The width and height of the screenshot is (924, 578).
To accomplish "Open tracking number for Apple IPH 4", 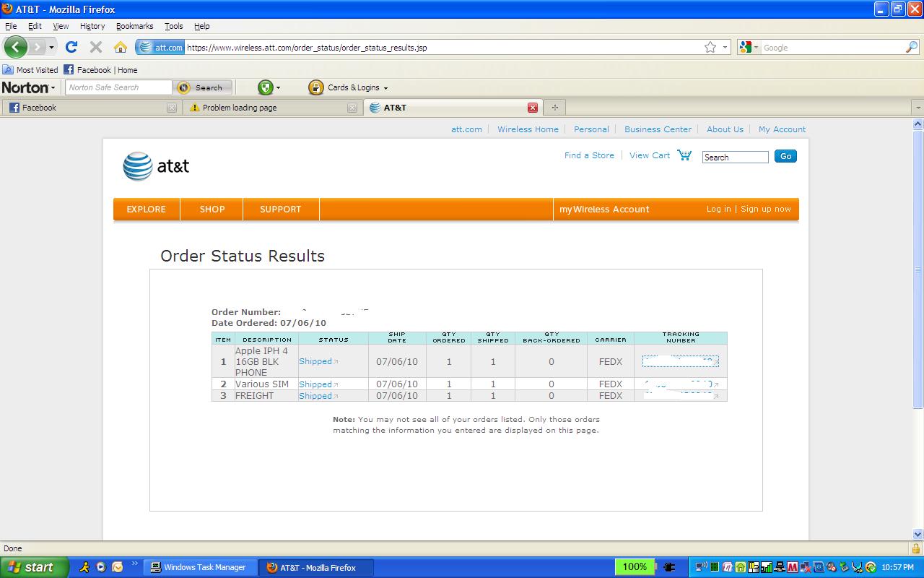I will [x=680, y=361].
